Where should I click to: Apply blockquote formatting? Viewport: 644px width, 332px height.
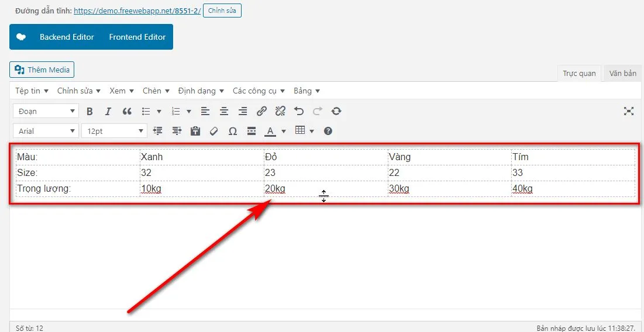click(127, 111)
